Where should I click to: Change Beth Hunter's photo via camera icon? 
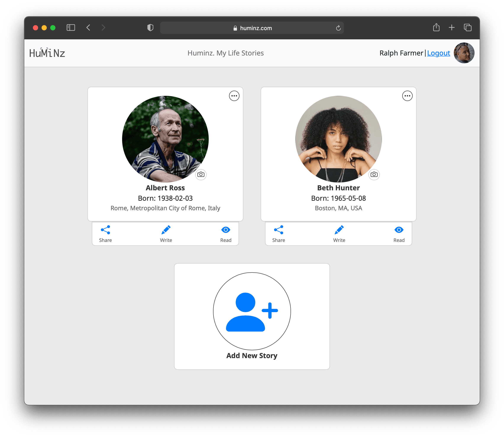(374, 175)
